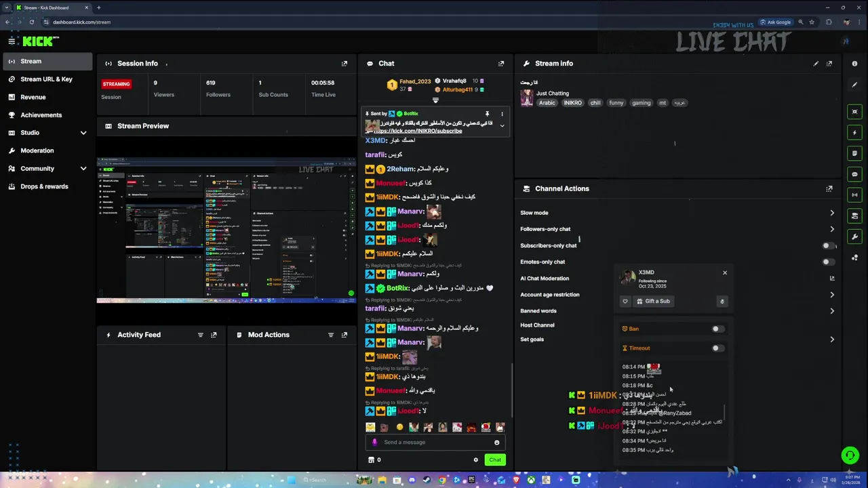Unpin the pinned BotRix message
The width and height of the screenshot is (868, 488).
(x=487, y=114)
